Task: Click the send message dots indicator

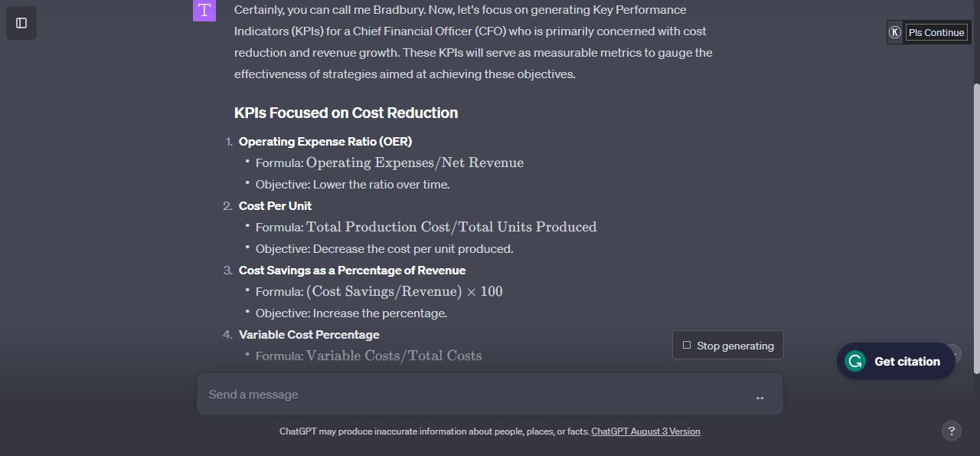Action: (x=759, y=398)
